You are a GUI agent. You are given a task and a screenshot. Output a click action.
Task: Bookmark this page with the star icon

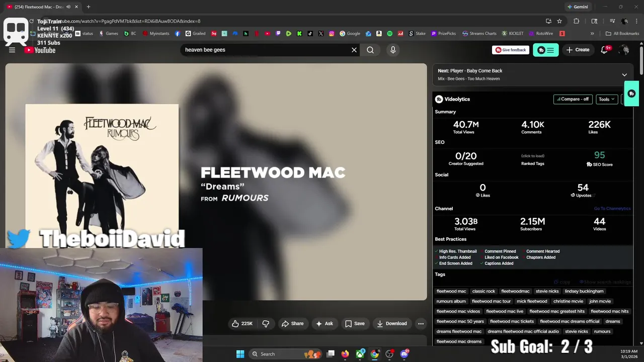coord(559,21)
